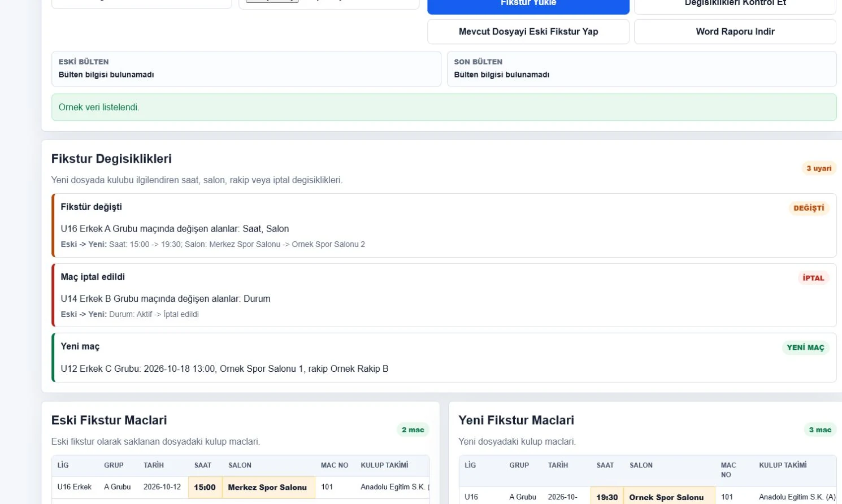Click 'U16 Erkek' cell in old fixture table
842x504 pixels.
point(75,487)
